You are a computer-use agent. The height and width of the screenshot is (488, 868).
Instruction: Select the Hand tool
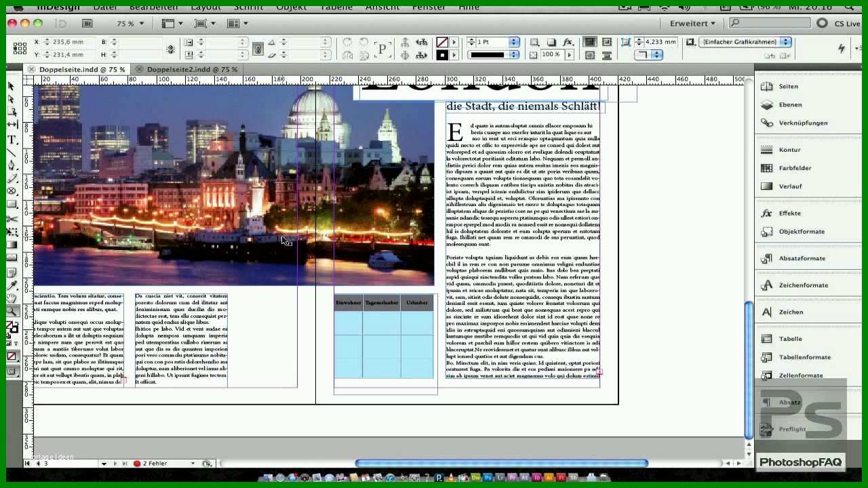12,298
